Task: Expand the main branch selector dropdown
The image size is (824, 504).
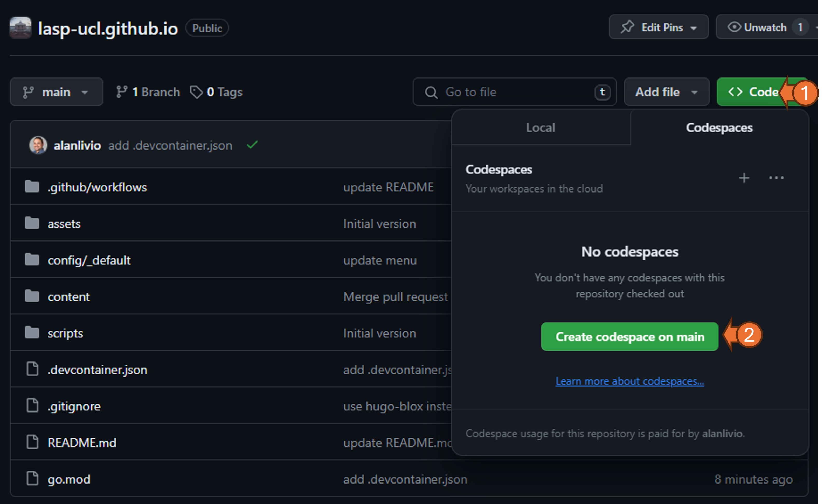Action: click(56, 92)
